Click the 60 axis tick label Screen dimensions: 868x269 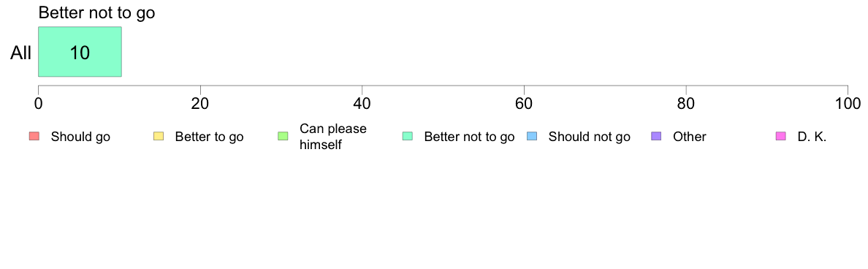pos(524,104)
